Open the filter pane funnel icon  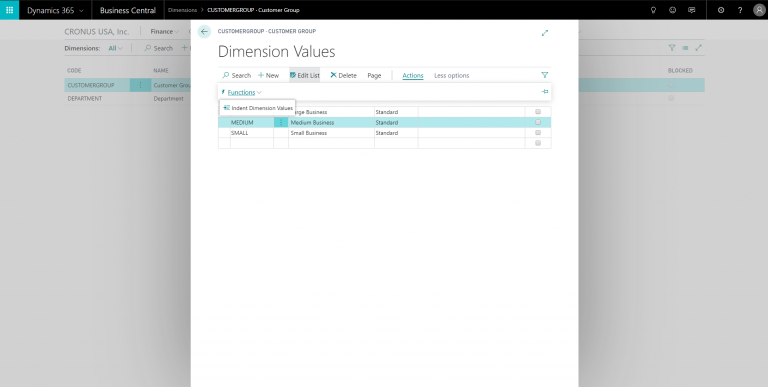[x=545, y=75]
